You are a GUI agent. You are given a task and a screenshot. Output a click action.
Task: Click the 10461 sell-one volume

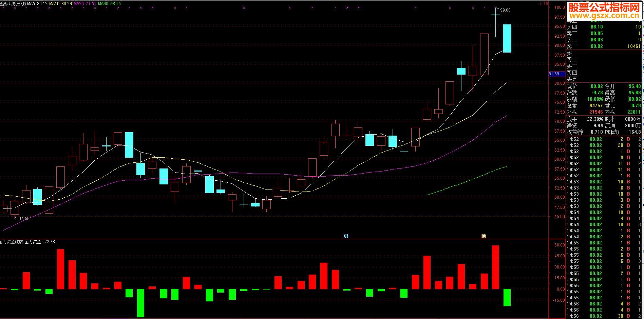point(633,46)
